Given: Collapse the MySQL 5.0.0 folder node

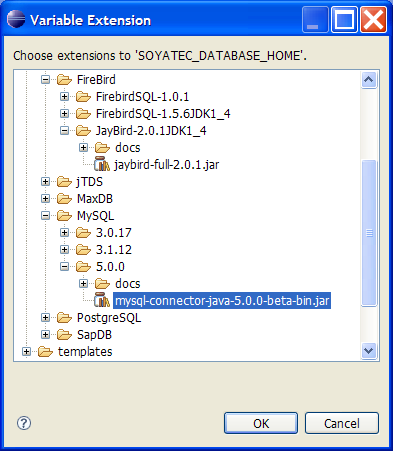Looking at the screenshot, I should pos(64,266).
